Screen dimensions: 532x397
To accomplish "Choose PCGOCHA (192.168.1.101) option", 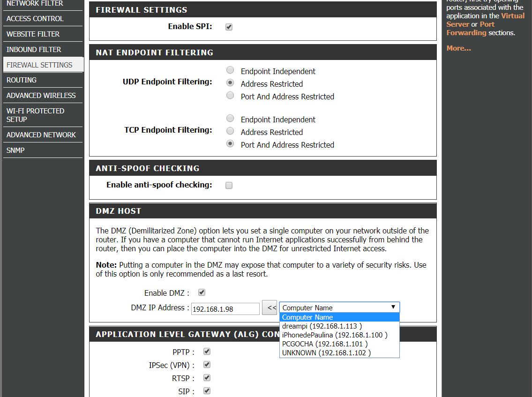I will [340, 344].
